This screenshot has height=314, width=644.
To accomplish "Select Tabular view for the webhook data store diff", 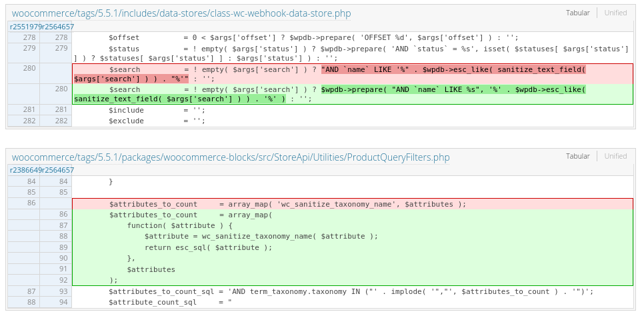I will point(577,13).
